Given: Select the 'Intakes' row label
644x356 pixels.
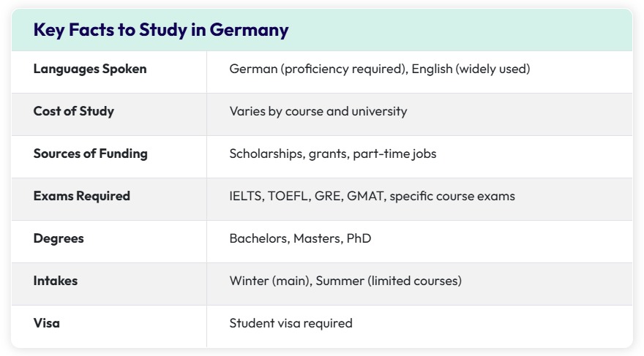Looking at the screenshot, I should [55, 281].
